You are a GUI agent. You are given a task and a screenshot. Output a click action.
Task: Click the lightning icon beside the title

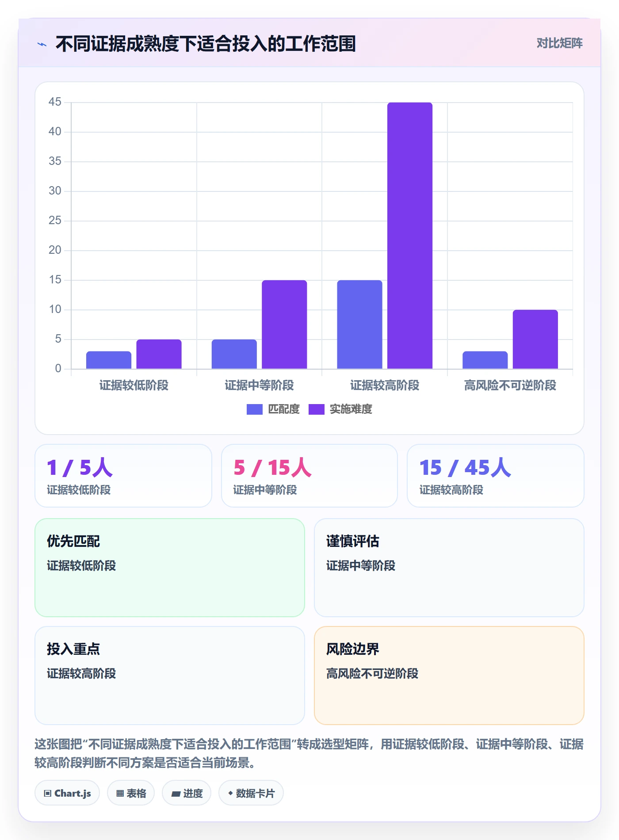42,44
